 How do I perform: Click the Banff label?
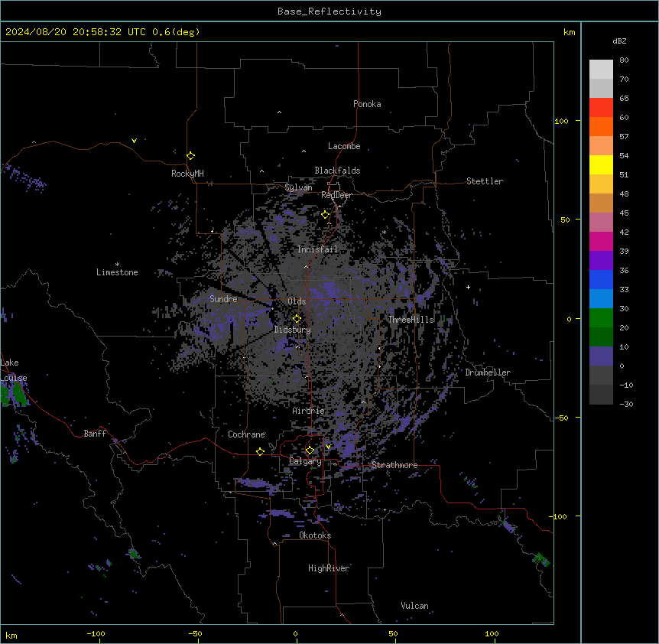(x=95, y=434)
